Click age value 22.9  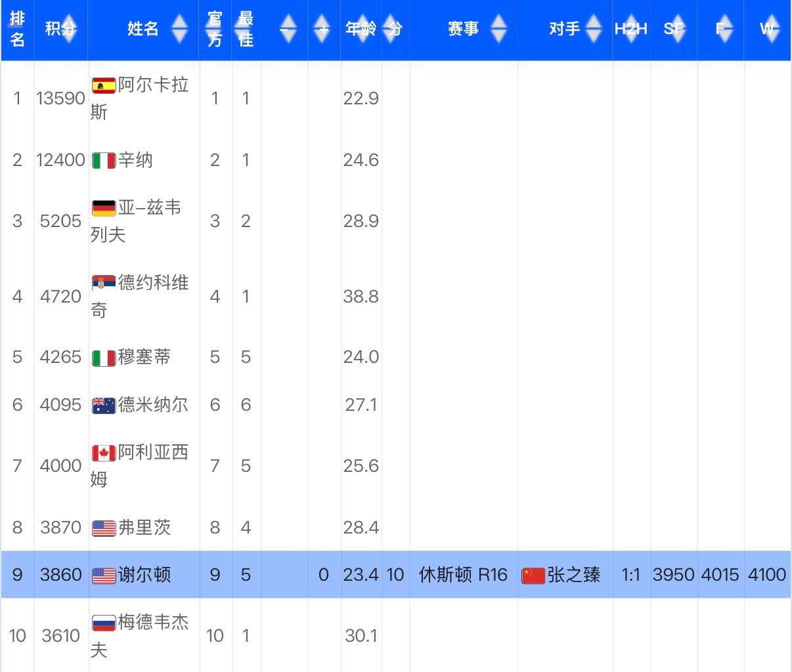point(361,98)
